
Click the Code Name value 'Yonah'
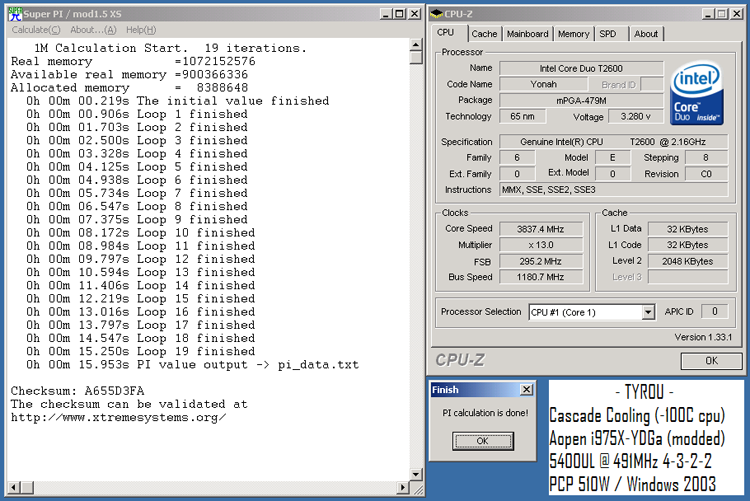click(x=543, y=84)
